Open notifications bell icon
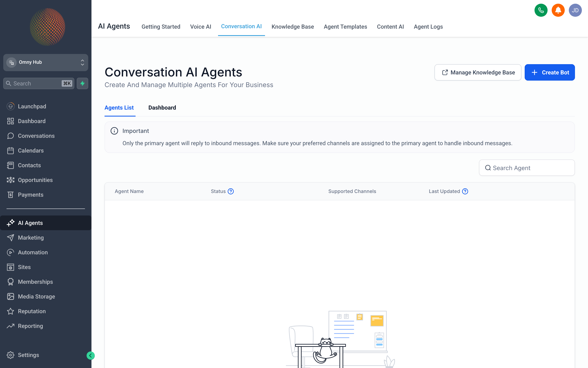The width and height of the screenshot is (588, 368). [x=558, y=10]
